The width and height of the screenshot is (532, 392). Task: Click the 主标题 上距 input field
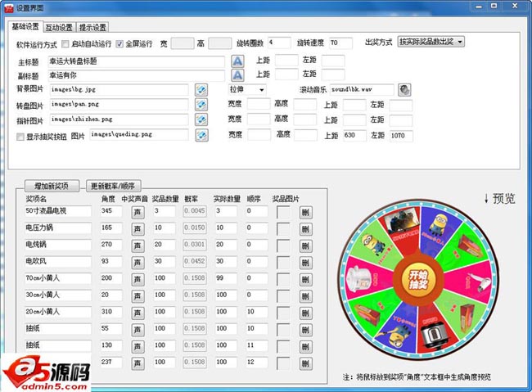(x=286, y=60)
